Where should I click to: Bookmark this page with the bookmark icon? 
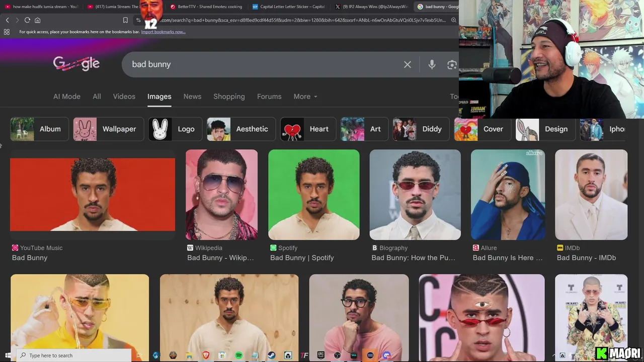click(125, 20)
